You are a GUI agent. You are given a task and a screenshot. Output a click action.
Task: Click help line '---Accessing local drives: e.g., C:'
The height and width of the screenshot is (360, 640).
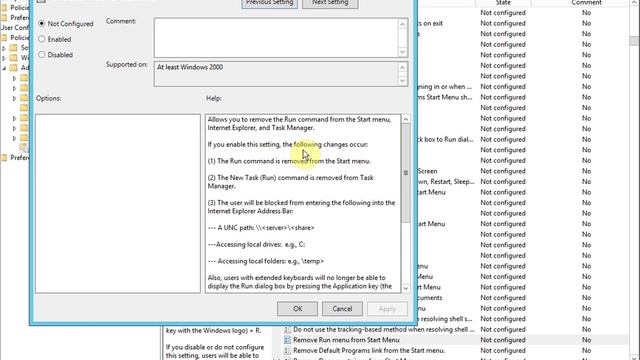click(x=256, y=244)
